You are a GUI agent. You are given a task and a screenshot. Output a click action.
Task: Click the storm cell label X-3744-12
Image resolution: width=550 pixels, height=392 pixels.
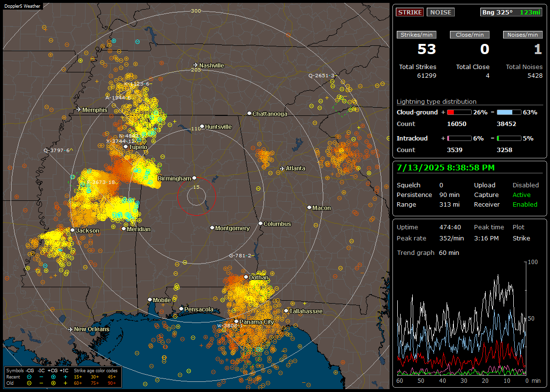point(121,141)
